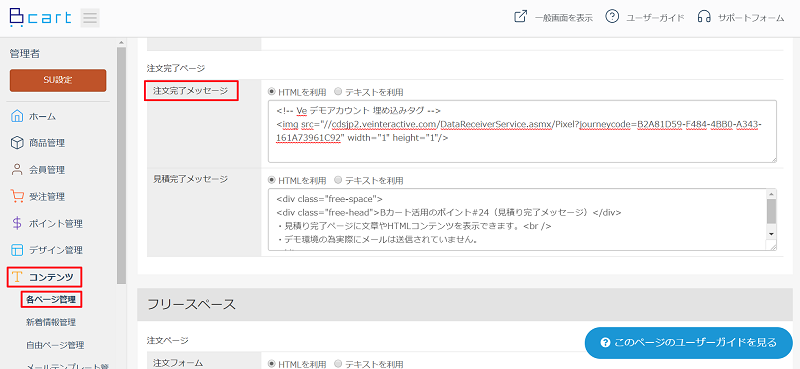Select テキストを利用 for 注文完了メッセージ
Image resolution: width=800 pixels, height=369 pixels.
pyautogui.click(x=338, y=92)
